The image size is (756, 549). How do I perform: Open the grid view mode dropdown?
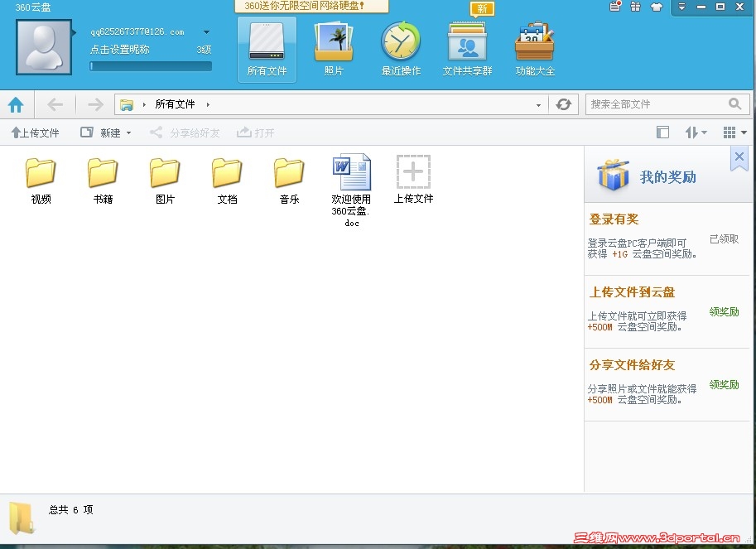click(734, 132)
